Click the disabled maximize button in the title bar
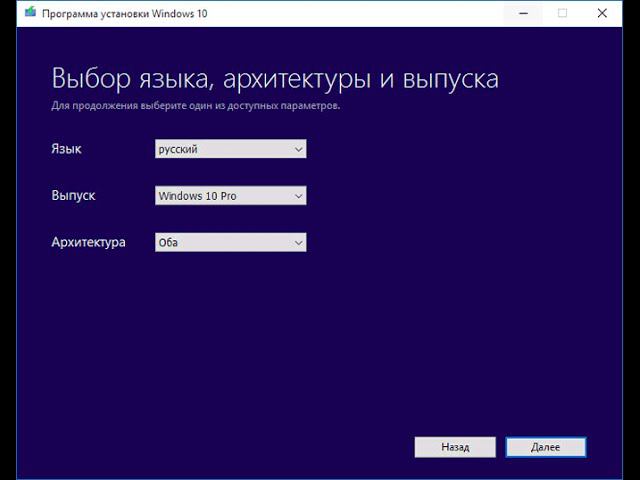This screenshot has width=640, height=480. click(562, 13)
